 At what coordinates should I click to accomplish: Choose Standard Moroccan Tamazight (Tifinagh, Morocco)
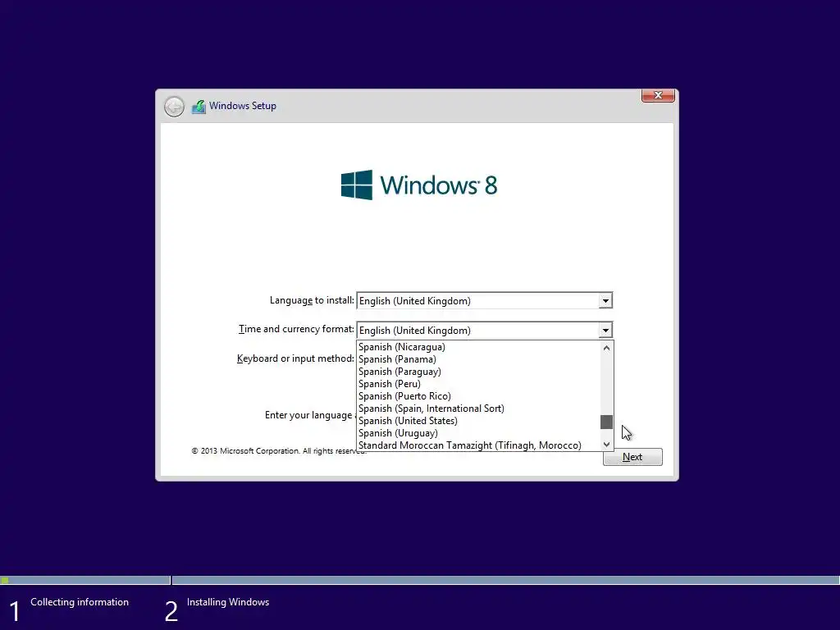478,445
